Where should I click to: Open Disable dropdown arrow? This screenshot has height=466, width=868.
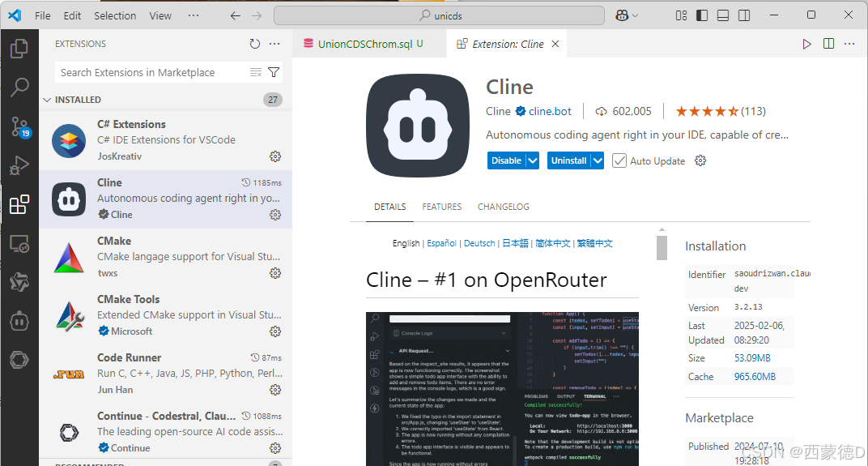pos(533,160)
